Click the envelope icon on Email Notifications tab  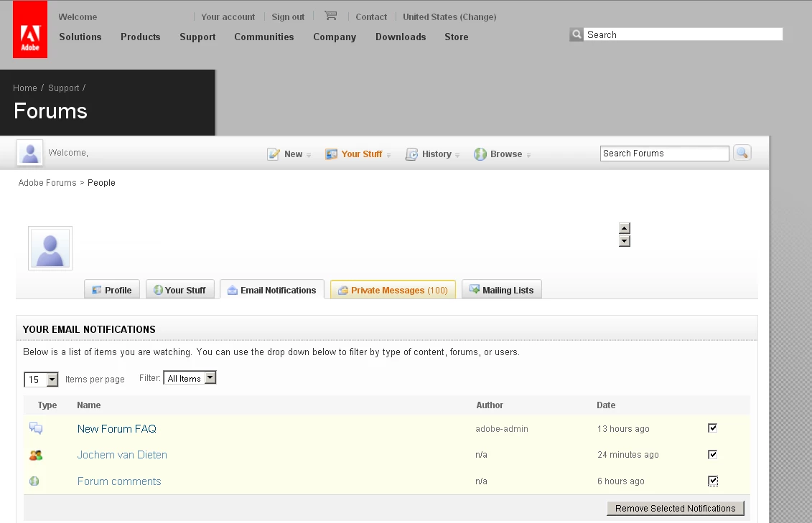coord(233,291)
